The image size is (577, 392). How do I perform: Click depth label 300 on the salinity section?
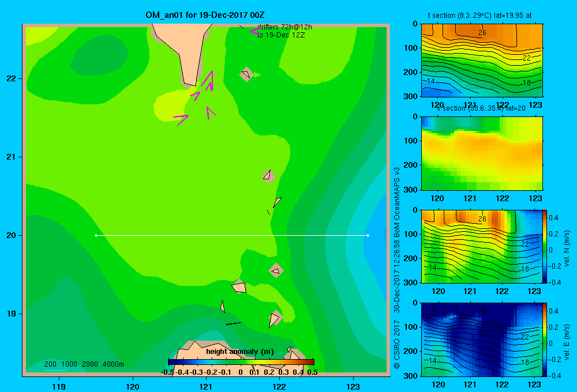[x=411, y=190]
